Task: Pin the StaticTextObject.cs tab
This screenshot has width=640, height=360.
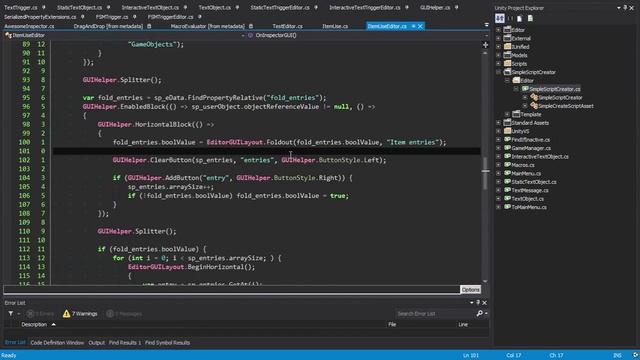Action: click(x=108, y=7)
